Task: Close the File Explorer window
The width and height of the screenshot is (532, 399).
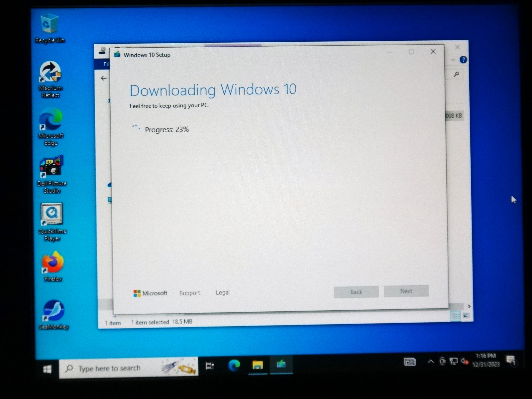Action: click(x=458, y=47)
